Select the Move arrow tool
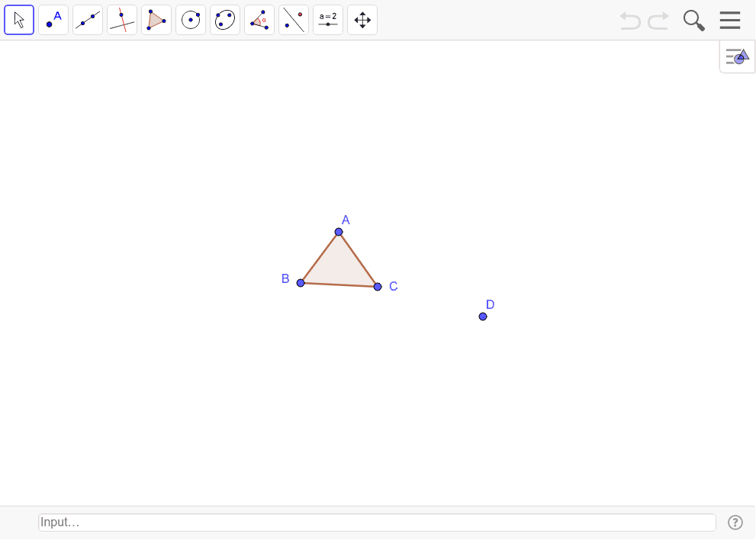Image resolution: width=756 pixels, height=540 pixels. (19, 20)
